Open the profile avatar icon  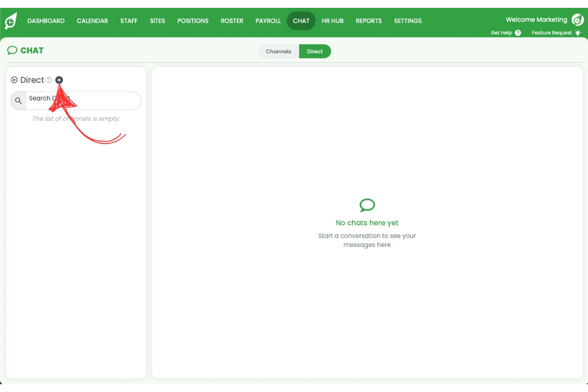(x=577, y=20)
